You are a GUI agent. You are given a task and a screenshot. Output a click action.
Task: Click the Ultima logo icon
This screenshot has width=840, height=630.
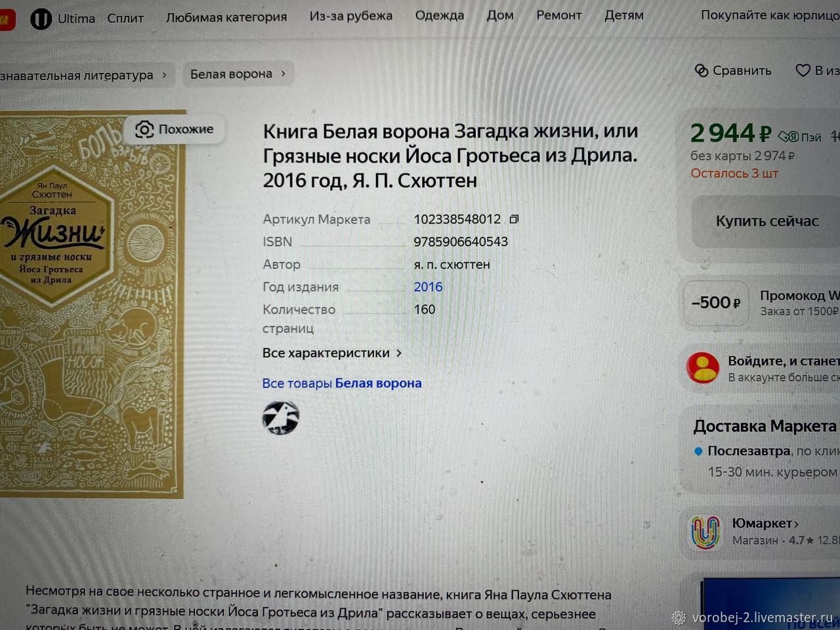[41, 19]
